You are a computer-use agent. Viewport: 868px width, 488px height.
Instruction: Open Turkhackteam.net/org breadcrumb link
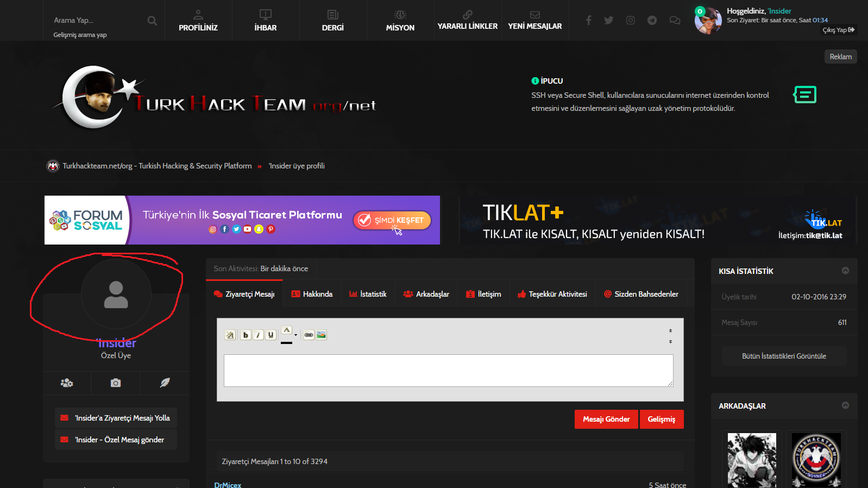[157, 166]
